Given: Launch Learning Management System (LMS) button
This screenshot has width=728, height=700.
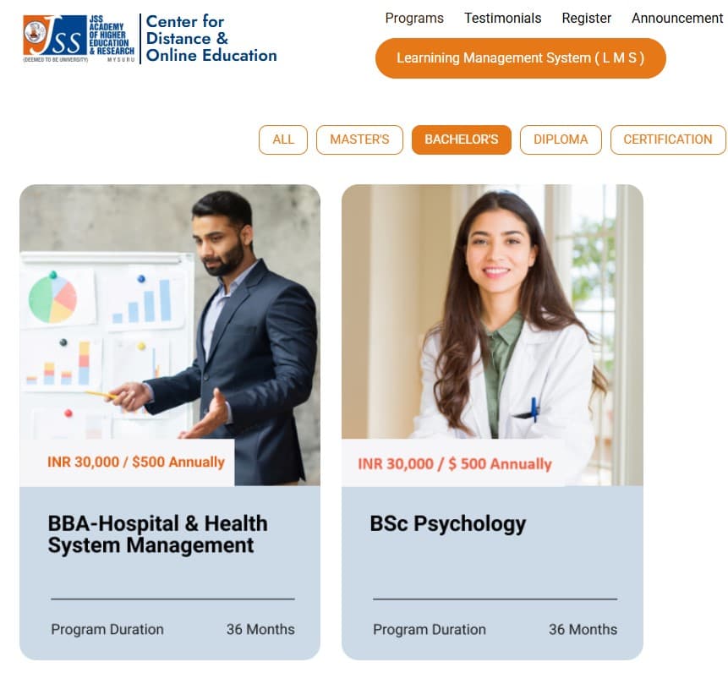Looking at the screenshot, I should pyautogui.click(x=521, y=58).
